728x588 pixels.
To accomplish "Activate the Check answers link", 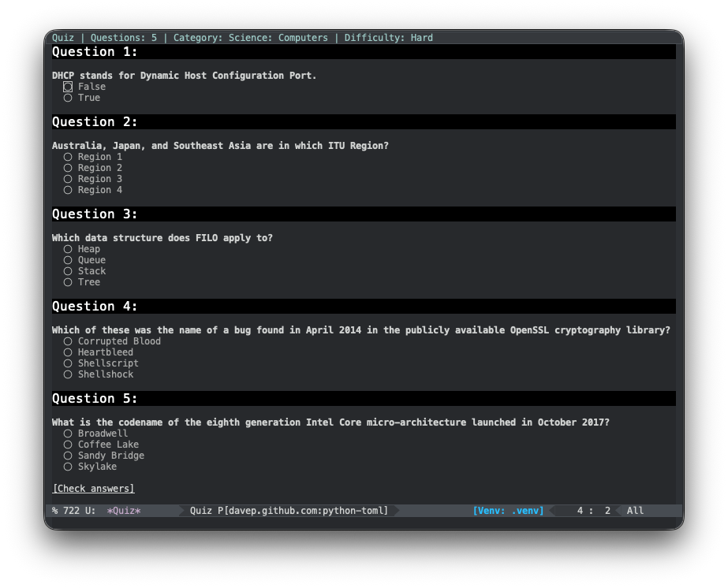I will tap(92, 488).
